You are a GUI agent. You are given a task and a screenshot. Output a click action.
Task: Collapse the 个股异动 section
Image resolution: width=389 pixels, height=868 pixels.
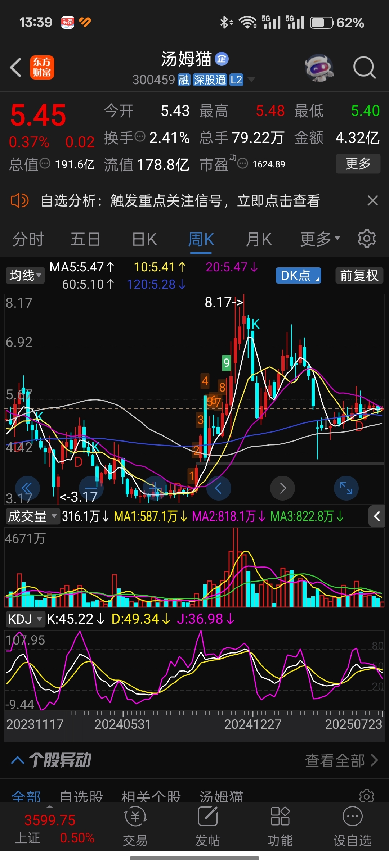point(17,761)
